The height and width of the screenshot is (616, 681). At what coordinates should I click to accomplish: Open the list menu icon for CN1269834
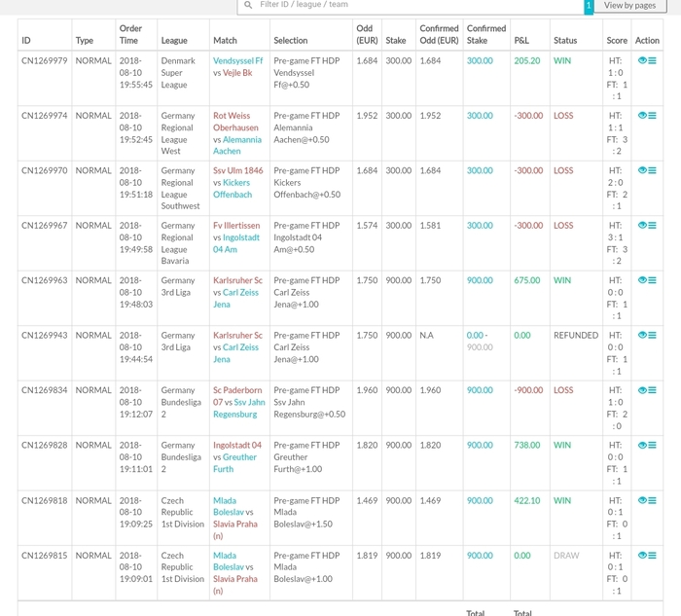[652, 390]
